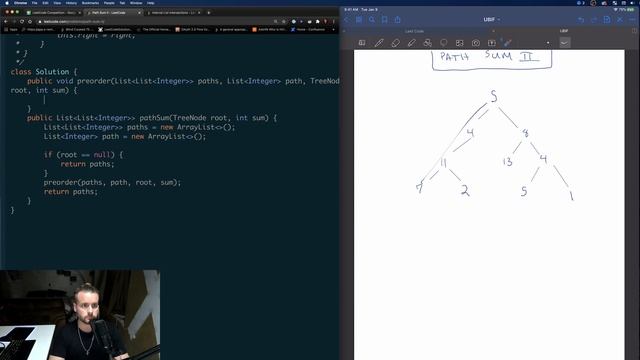Add a new page to notebook
Viewport: 640px width, 360px height.
(607, 20)
